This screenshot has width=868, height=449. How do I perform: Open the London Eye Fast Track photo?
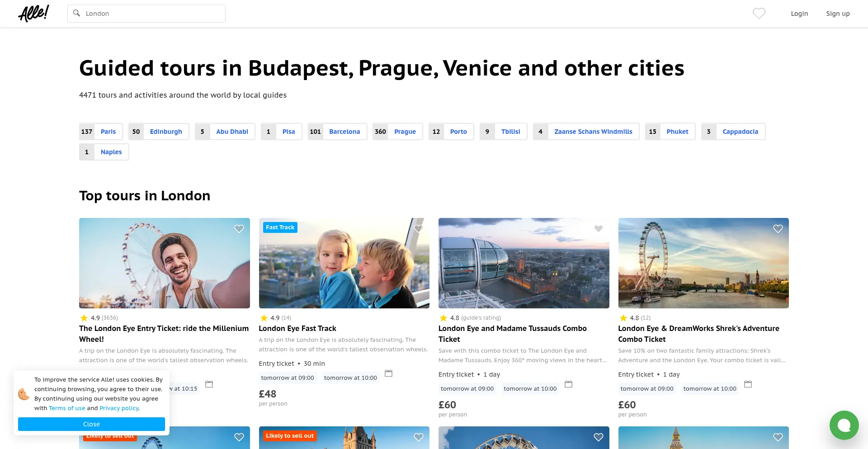click(x=344, y=263)
